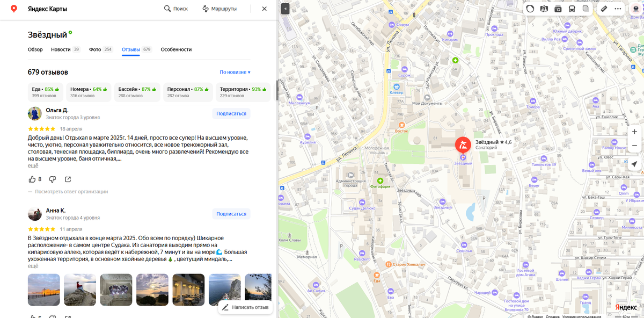Screen dimensions: 644x318
Task: Zoom out the map with minus
Action: 634,146
